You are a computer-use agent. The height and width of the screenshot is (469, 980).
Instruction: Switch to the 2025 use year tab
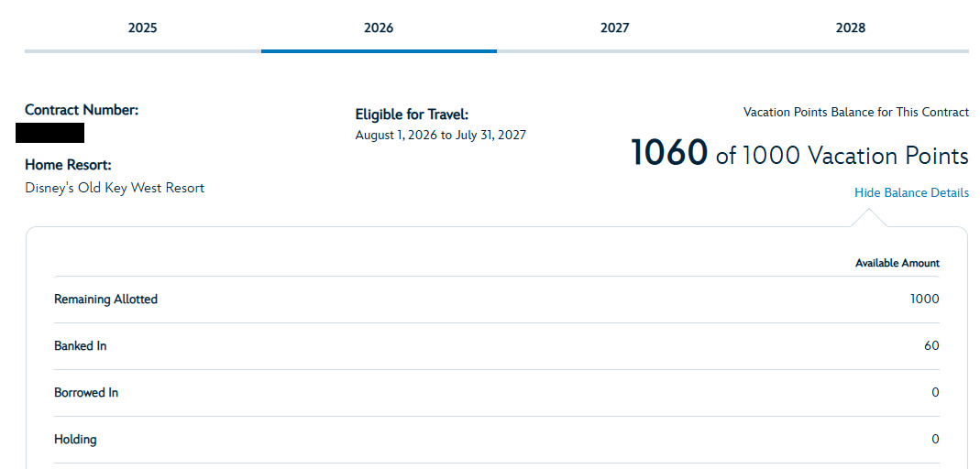coord(142,27)
